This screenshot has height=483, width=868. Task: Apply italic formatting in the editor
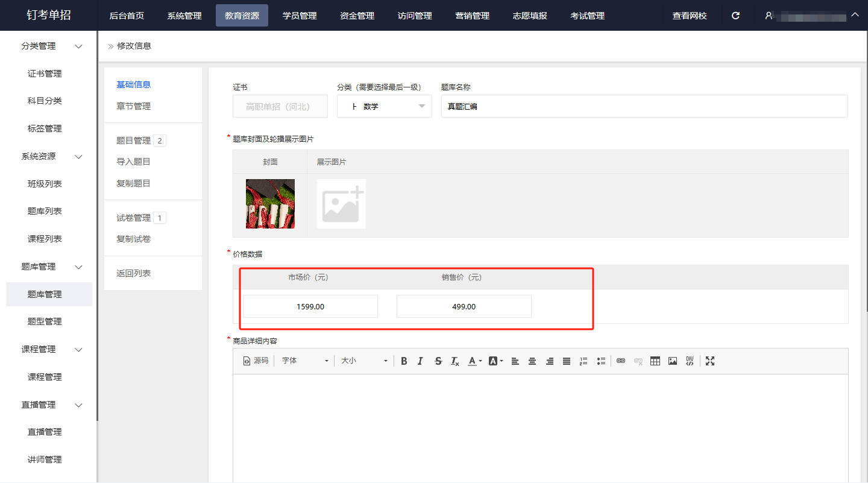[420, 361]
